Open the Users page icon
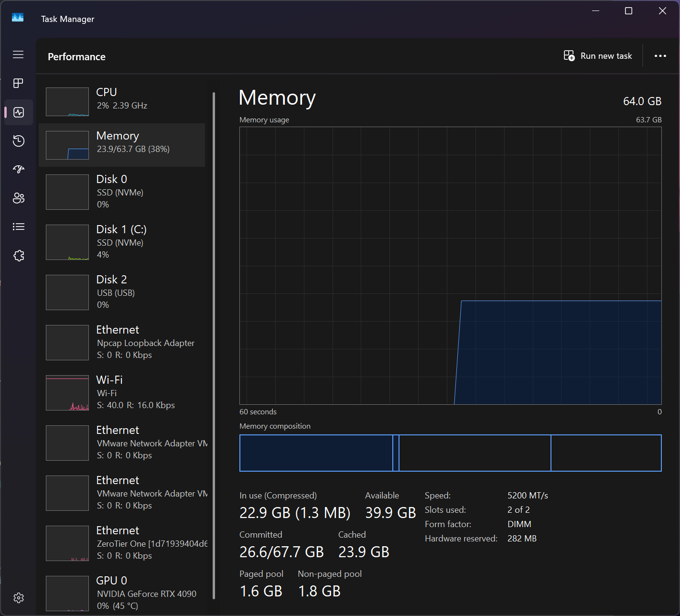Screen dimensions: 680x616 point(19,198)
